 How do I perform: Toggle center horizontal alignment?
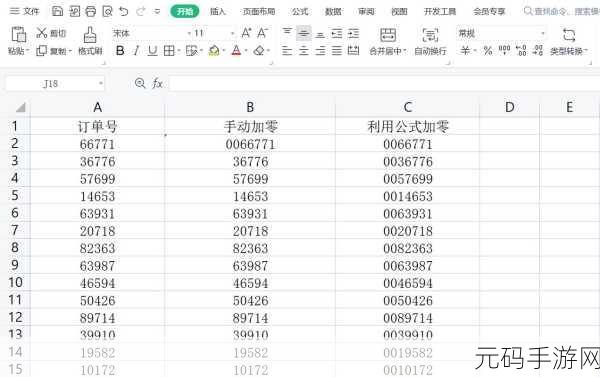click(304, 51)
